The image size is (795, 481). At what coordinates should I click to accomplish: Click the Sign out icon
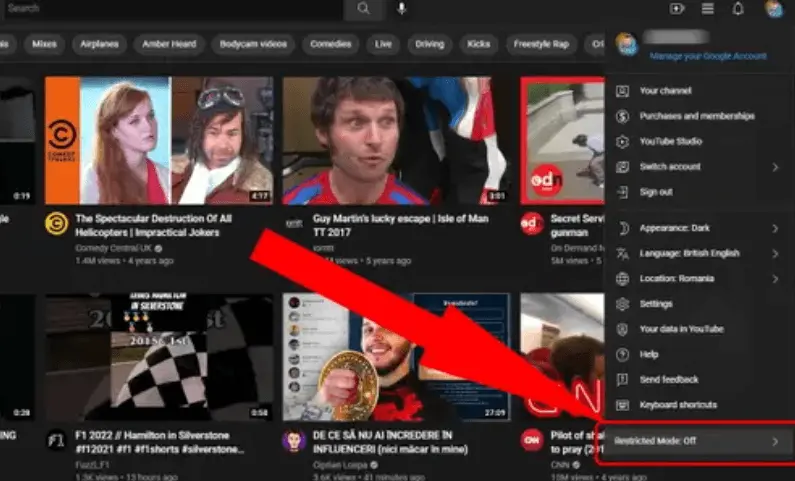(623, 192)
